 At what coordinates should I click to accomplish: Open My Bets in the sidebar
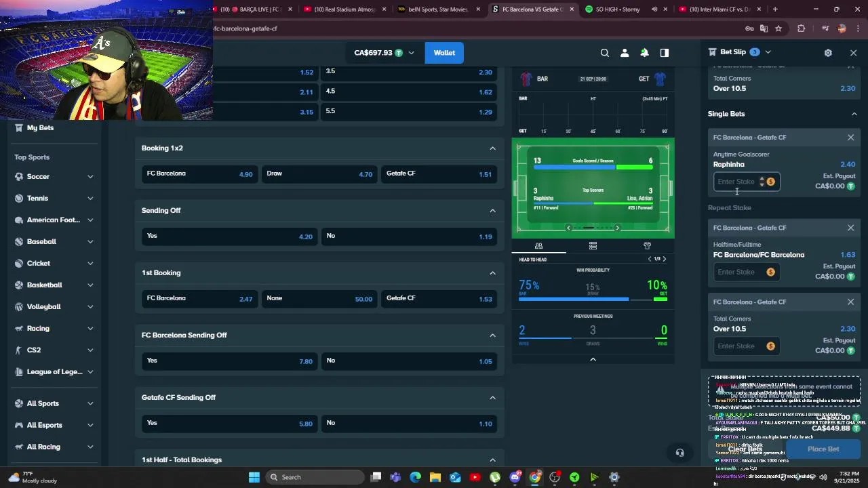click(x=40, y=127)
